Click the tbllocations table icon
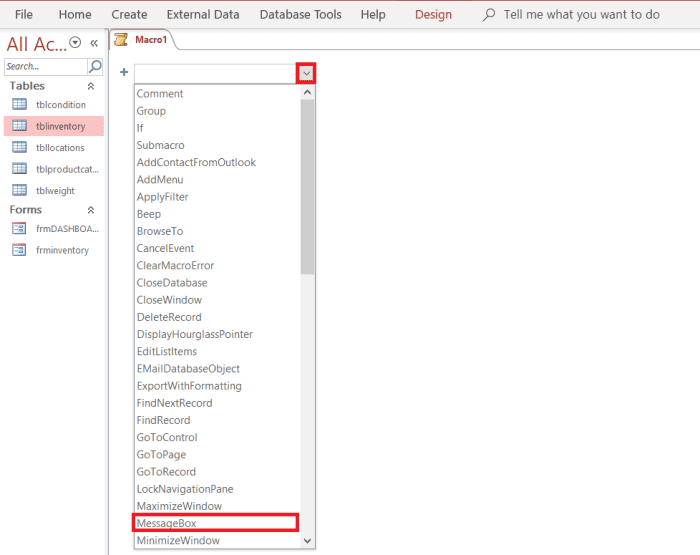Image resolution: width=700 pixels, height=555 pixels. [x=19, y=148]
